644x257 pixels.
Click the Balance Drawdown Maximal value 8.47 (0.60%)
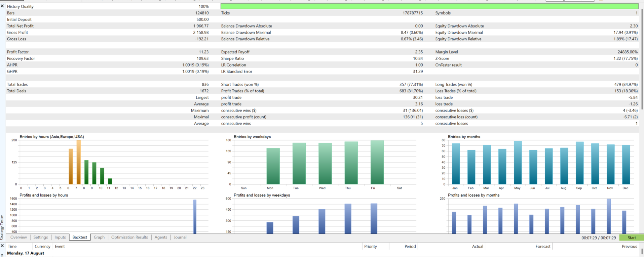[412, 32]
